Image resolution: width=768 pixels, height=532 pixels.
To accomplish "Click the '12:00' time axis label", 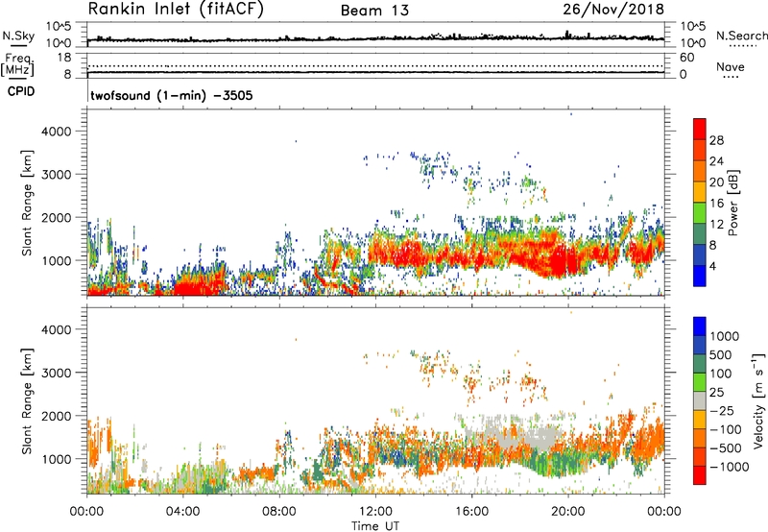I will click(375, 512).
